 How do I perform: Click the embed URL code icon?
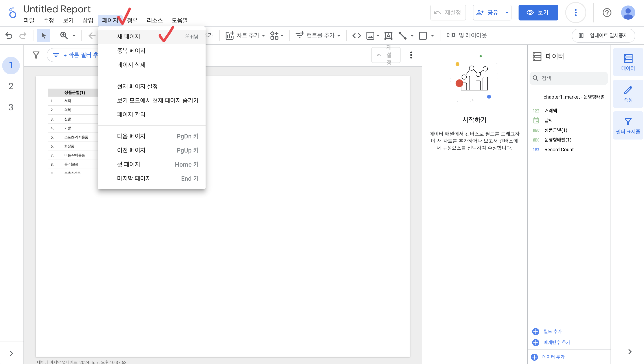tap(357, 35)
